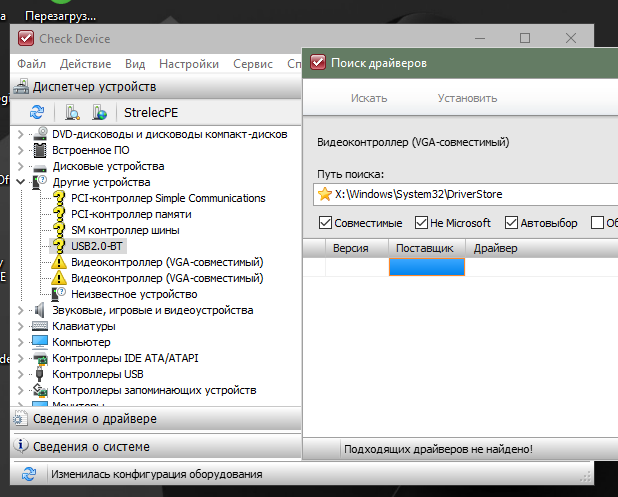Select the USB2.0-BT device
This screenshot has width=618, height=497.
coord(98,246)
